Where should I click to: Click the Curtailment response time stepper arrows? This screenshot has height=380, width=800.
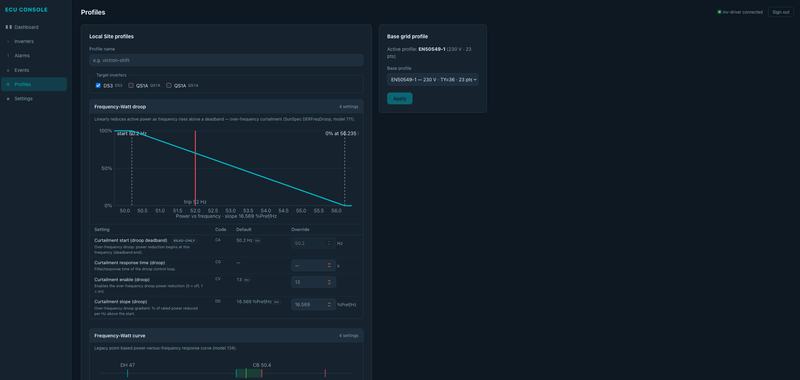click(x=329, y=265)
